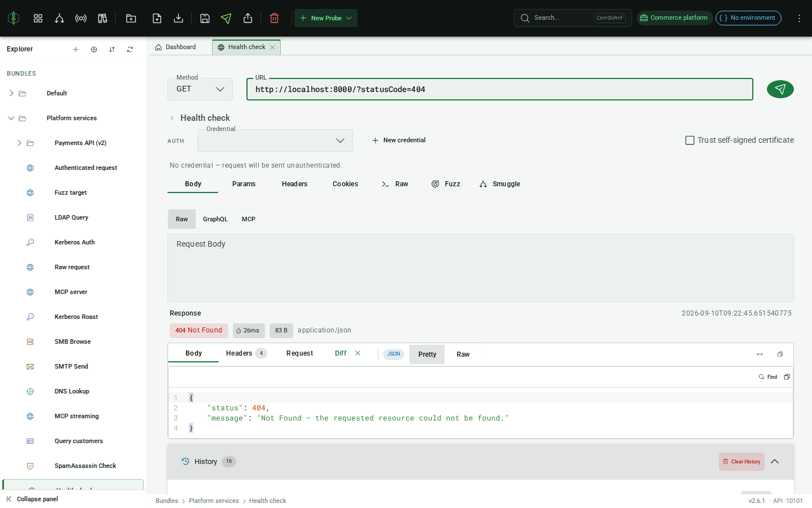The image size is (812, 508).
Task: Refresh the Explorer panel
Action: coord(130,49)
